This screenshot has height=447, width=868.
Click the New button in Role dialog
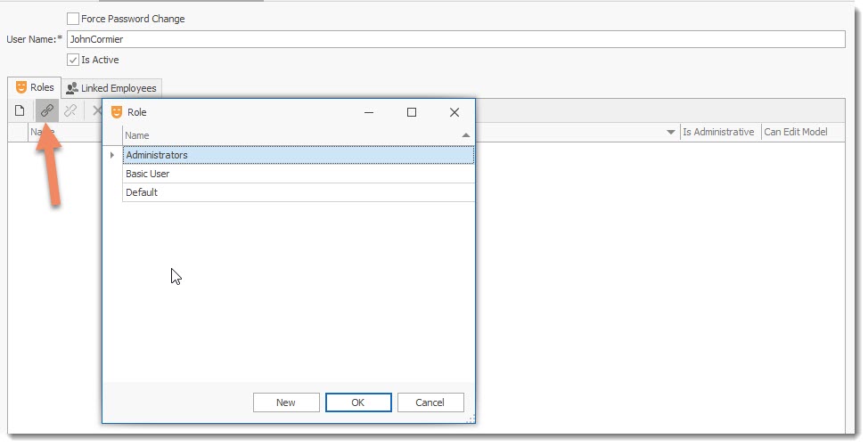click(286, 402)
